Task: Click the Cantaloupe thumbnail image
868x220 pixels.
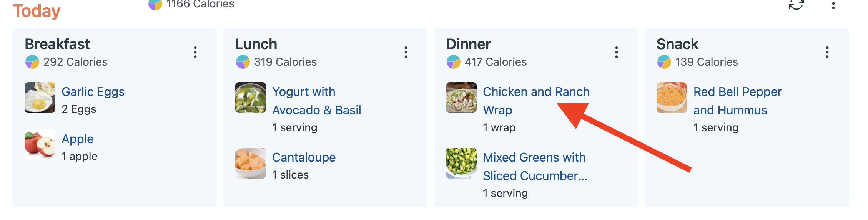Action: pos(251,163)
